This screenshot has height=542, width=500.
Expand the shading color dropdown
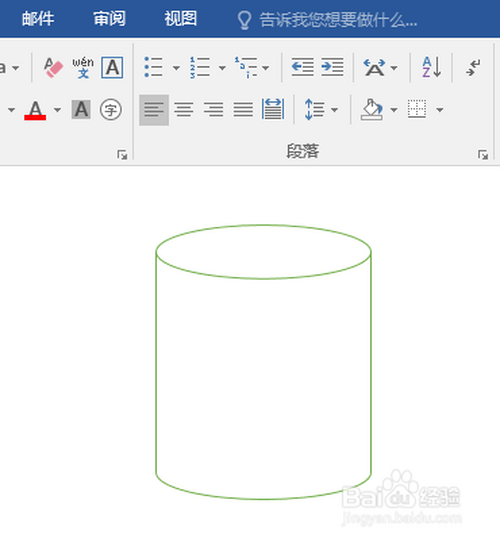pos(393,110)
